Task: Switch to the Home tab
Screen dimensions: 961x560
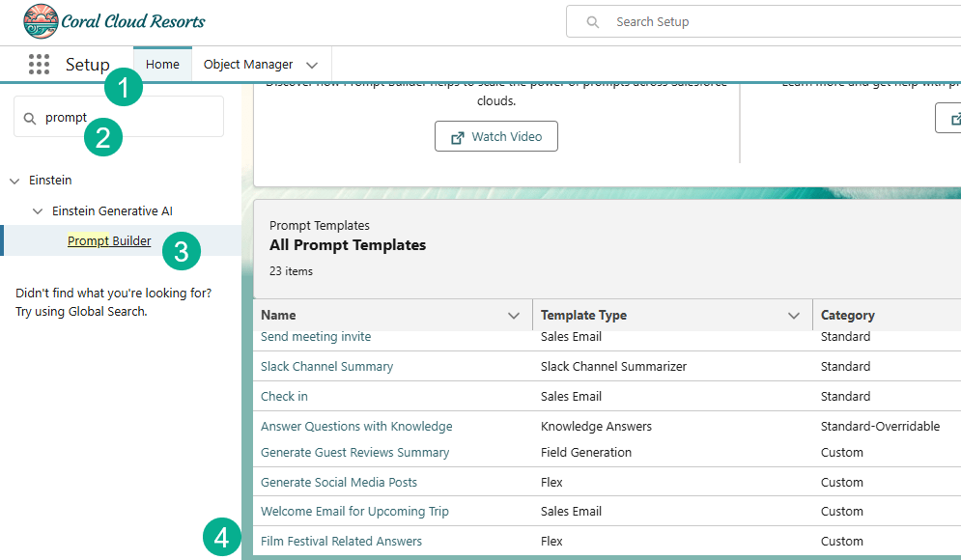Action: click(x=162, y=65)
